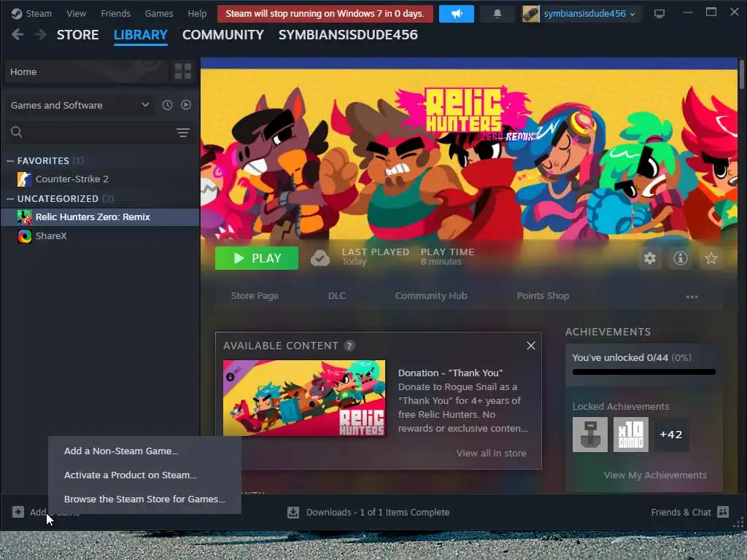The image size is (747, 560).
Task: Close the Available Content panel
Action: pyautogui.click(x=531, y=346)
